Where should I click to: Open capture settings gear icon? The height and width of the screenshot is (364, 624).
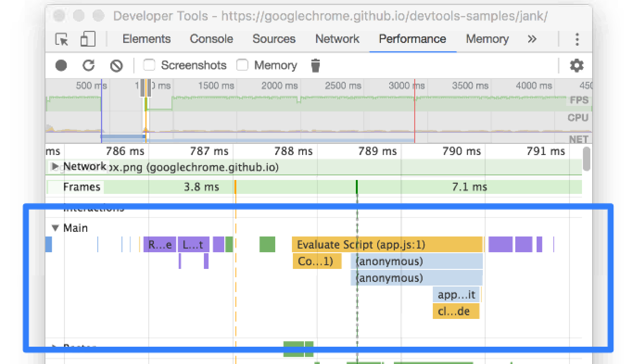click(576, 65)
